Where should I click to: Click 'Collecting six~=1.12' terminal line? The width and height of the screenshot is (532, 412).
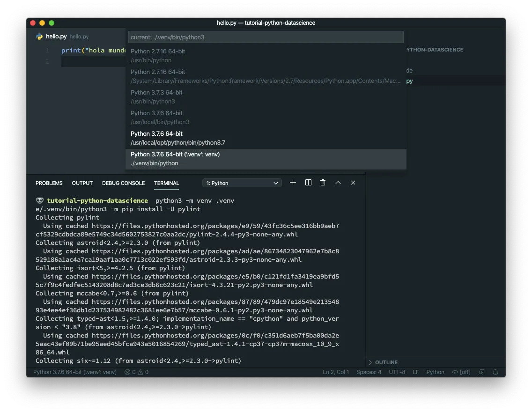point(139,361)
